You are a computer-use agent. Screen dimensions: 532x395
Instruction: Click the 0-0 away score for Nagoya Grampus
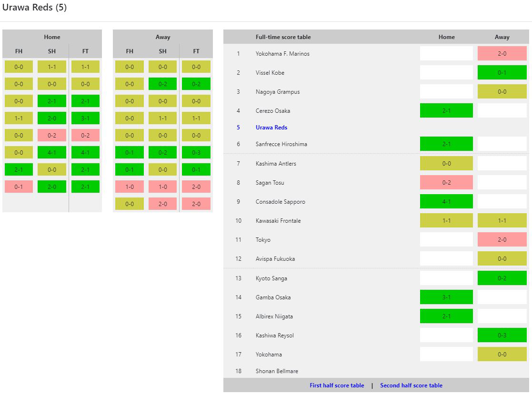502,91
